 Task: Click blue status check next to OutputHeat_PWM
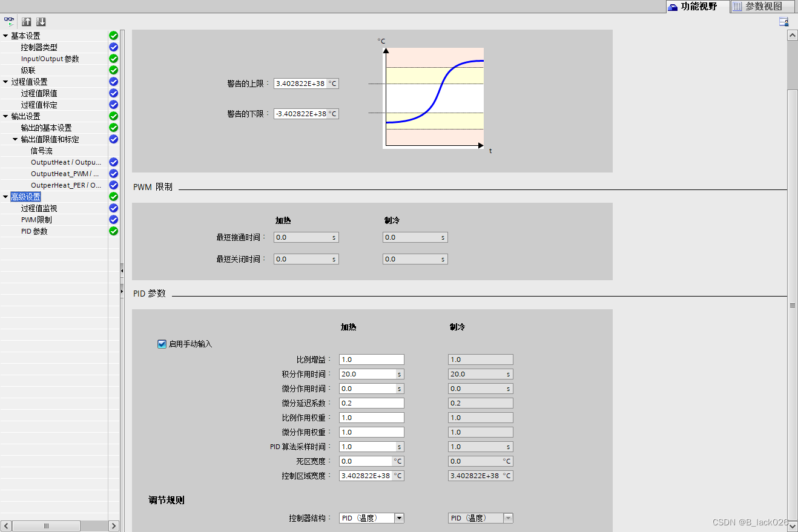113,174
